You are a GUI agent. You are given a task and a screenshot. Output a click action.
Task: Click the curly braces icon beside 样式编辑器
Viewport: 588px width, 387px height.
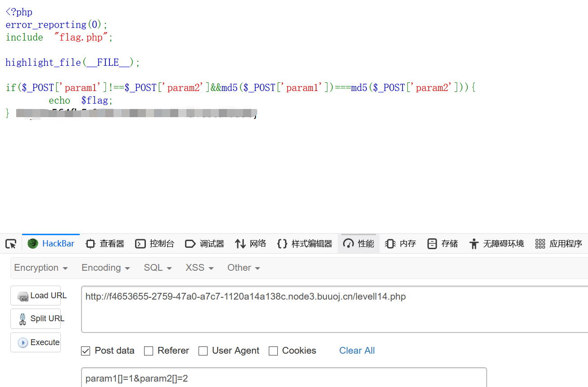(x=282, y=244)
